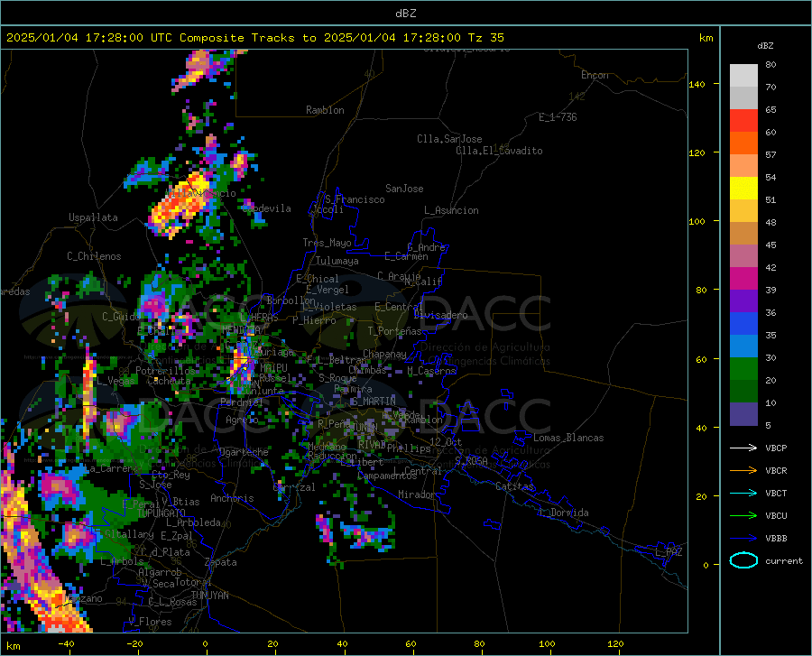Click the Divisadero label

440,315
